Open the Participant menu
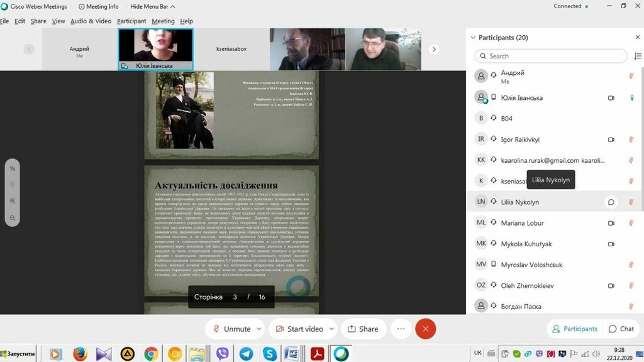Viewport: 644px width, 362px height. 131,21
